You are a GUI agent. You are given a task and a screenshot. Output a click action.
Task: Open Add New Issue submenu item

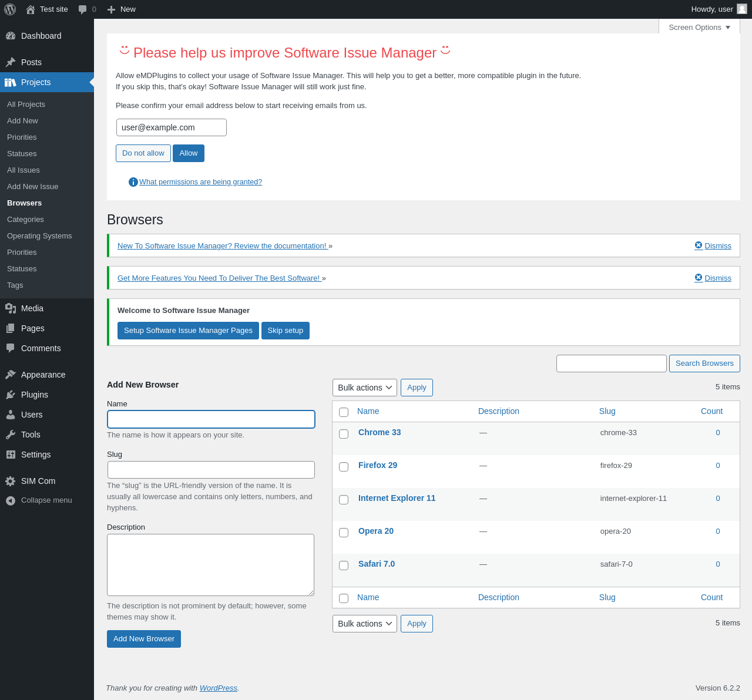[33, 186]
